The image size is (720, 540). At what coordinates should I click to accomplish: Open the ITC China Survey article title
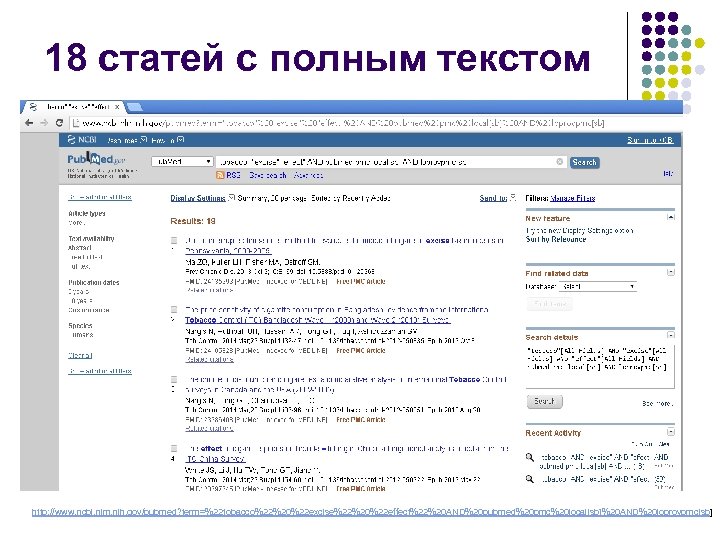(x=347, y=453)
